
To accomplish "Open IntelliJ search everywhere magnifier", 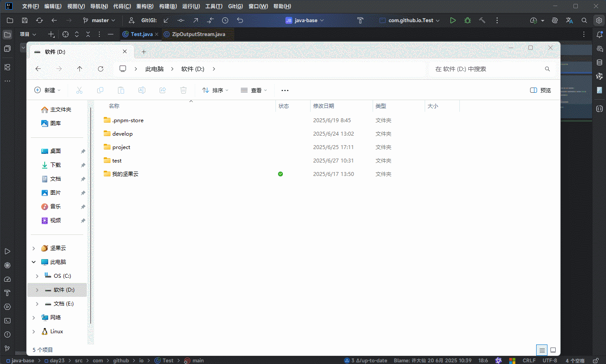I will click(x=584, y=20).
